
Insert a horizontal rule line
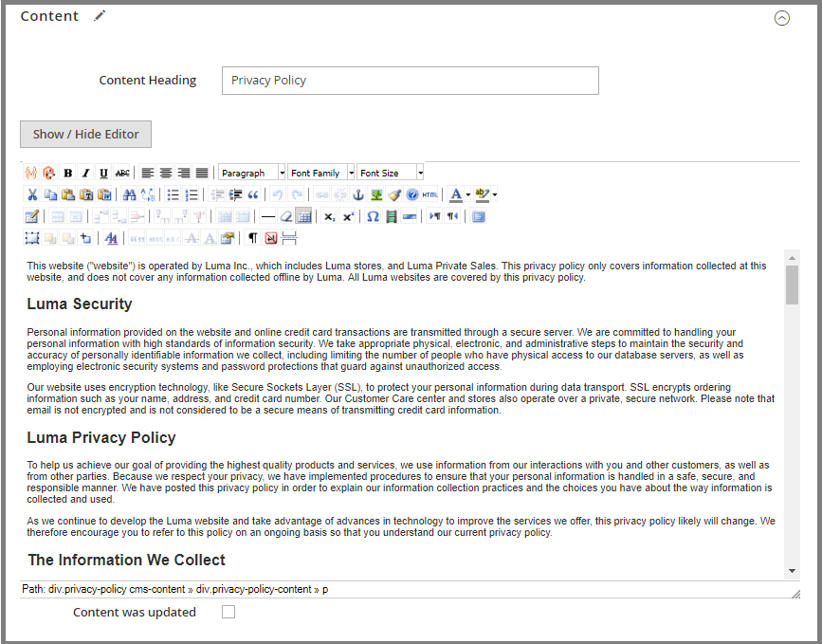[268, 216]
